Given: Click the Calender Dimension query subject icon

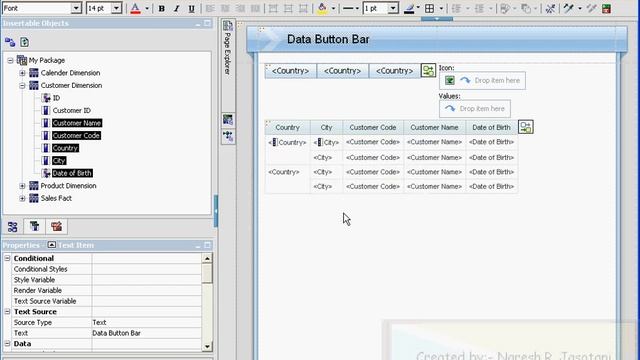Looking at the screenshot, I should pos(34,73).
